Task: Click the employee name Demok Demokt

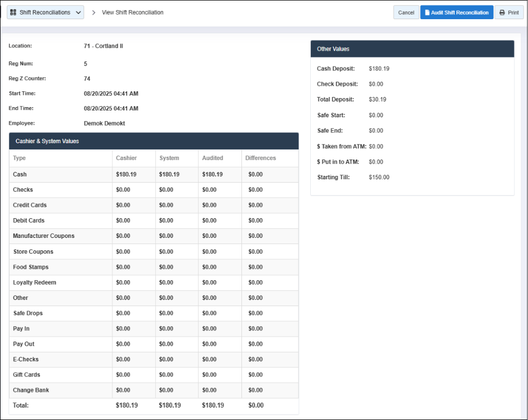Action: pos(104,123)
